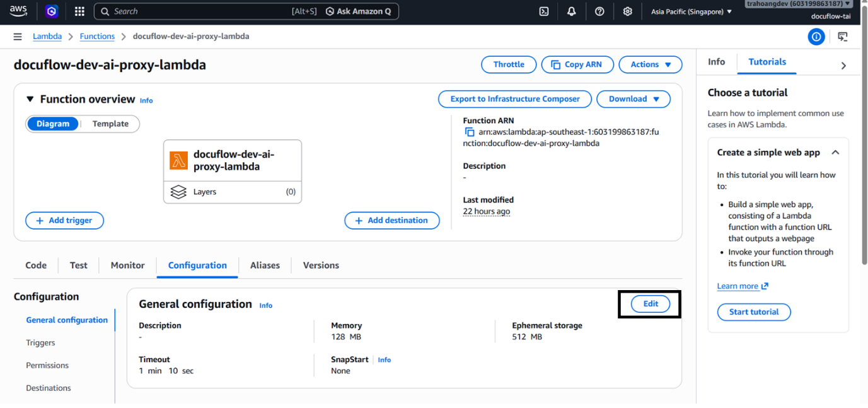
Task: Open the help question mark icon
Action: click(599, 11)
